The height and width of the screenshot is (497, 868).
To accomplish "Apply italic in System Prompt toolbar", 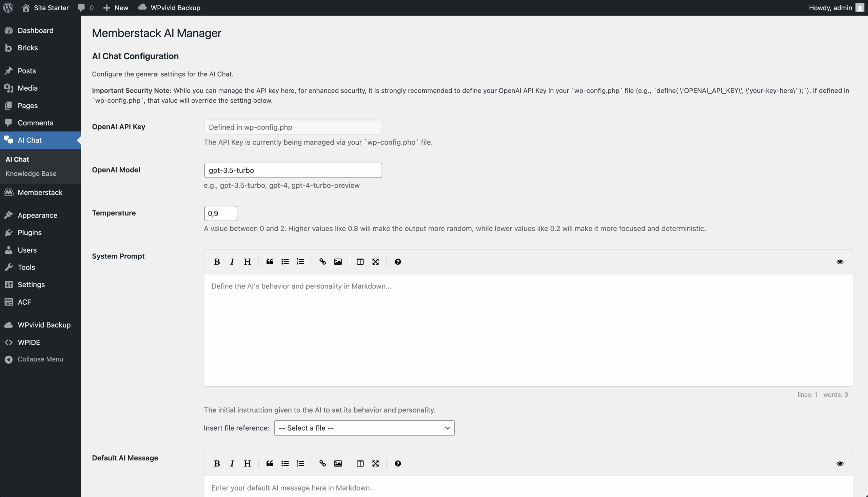I will (x=232, y=262).
